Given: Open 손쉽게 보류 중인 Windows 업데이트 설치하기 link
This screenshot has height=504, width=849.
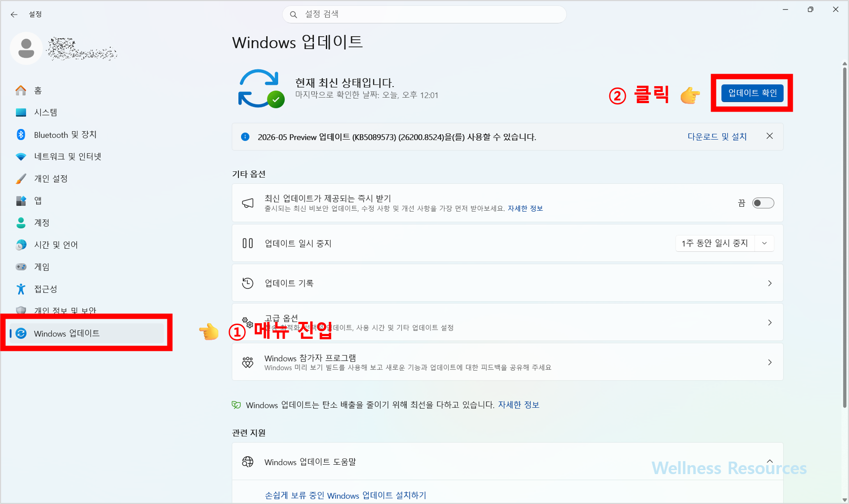Looking at the screenshot, I should pos(345,495).
